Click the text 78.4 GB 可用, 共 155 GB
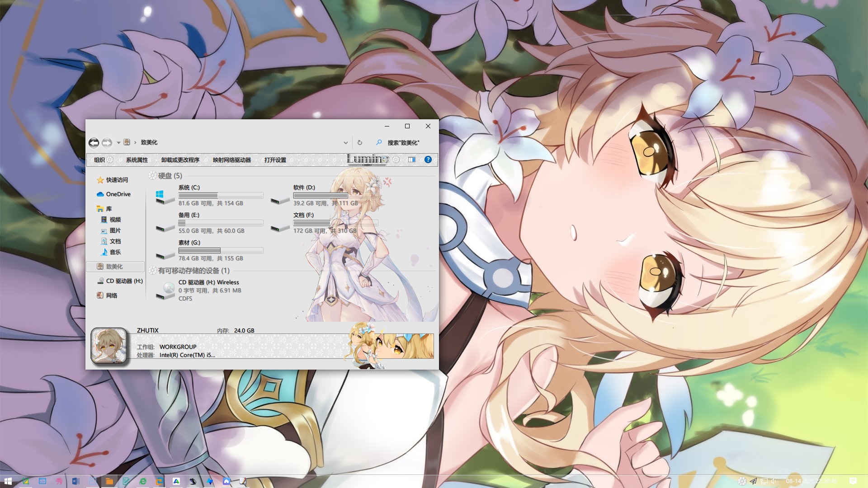 pos(211,258)
